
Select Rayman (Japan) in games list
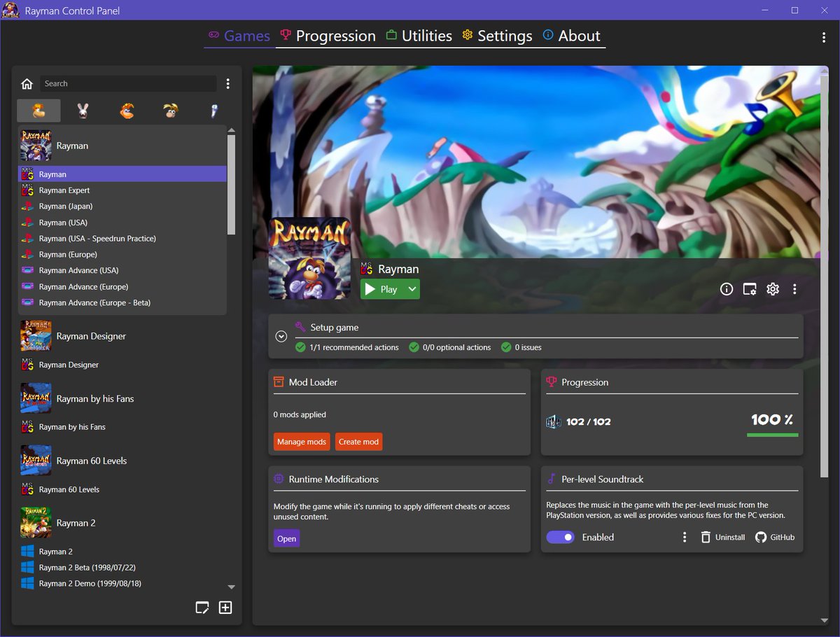pyautogui.click(x=122, y=206)
